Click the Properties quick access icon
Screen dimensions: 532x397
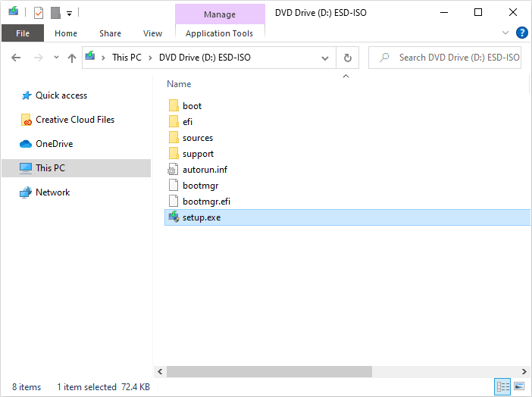pyautogui.click(x=39, y=13)
